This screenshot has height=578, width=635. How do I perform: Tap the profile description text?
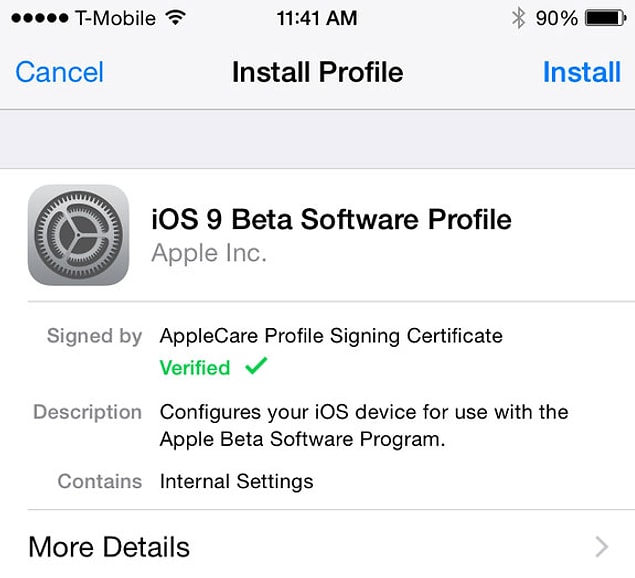pos(364,425)
